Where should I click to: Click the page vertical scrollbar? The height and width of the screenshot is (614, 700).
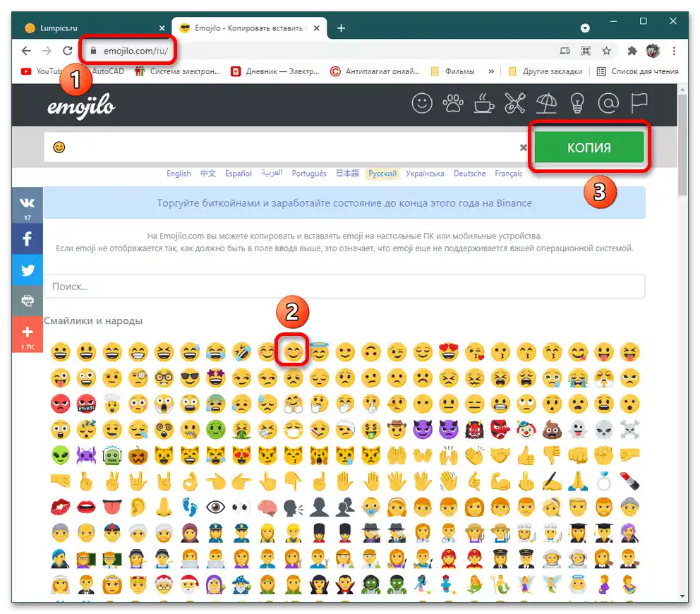point(682,144)
